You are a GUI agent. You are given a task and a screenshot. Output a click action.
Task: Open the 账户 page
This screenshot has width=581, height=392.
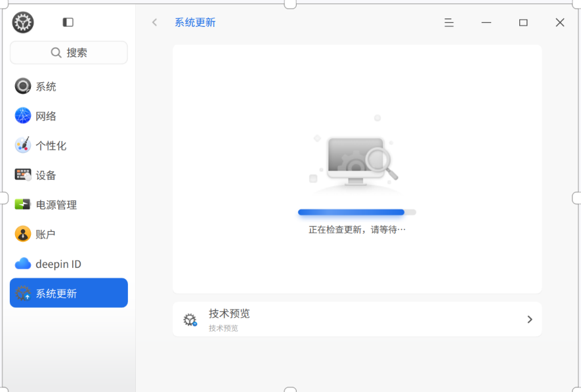tap(69, 234)
